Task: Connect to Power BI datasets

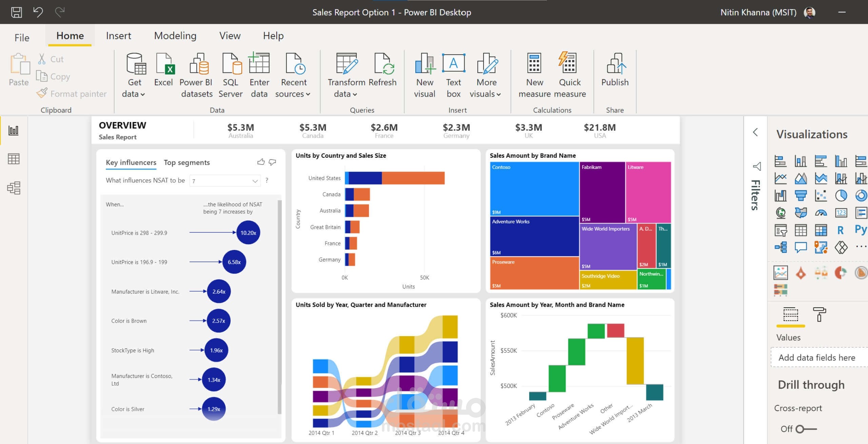Action: click(196, 75)
